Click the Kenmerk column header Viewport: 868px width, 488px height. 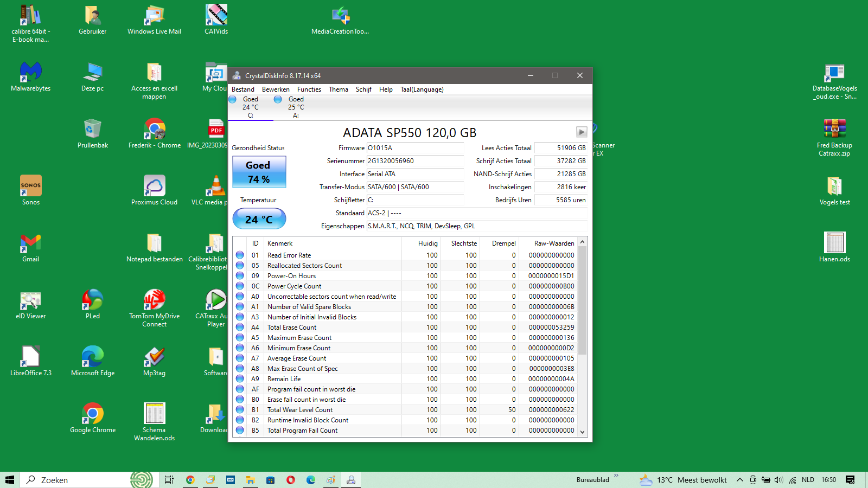[x=333, y=243]
